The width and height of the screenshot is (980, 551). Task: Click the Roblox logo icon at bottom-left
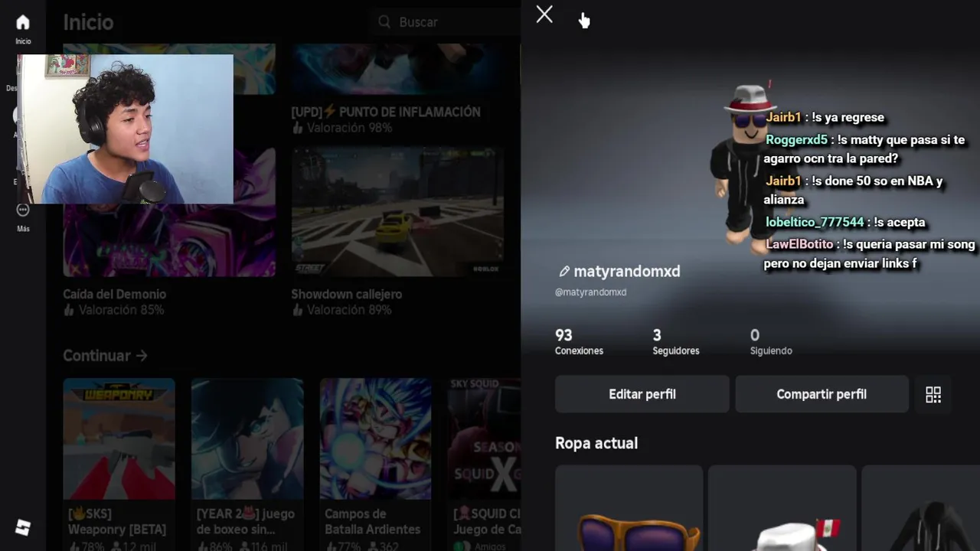tap(23, 527)
